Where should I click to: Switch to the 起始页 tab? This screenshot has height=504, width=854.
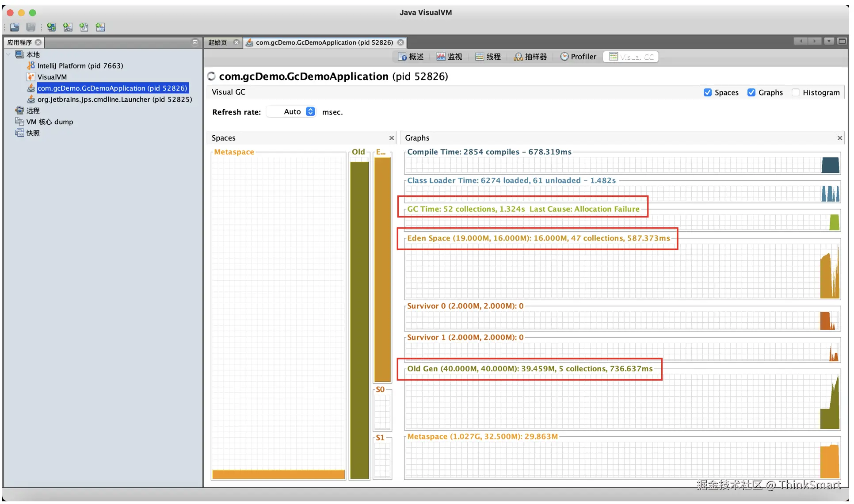217,42
